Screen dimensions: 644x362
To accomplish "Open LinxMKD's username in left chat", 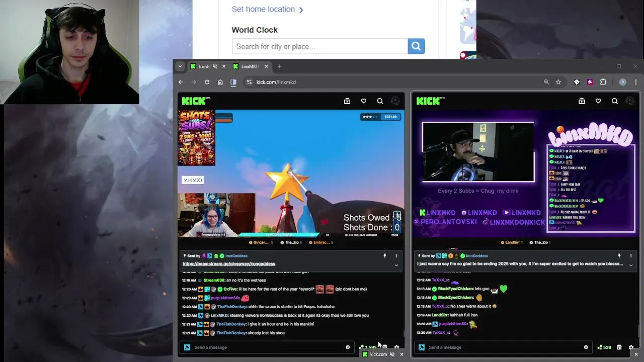I will tap(219, 315).
